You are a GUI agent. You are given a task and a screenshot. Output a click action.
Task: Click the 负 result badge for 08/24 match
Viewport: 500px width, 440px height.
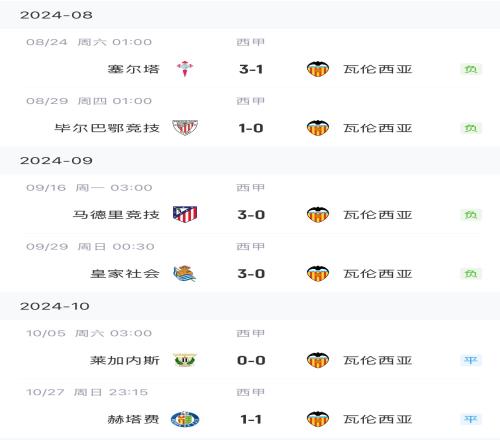pos(471,69)
